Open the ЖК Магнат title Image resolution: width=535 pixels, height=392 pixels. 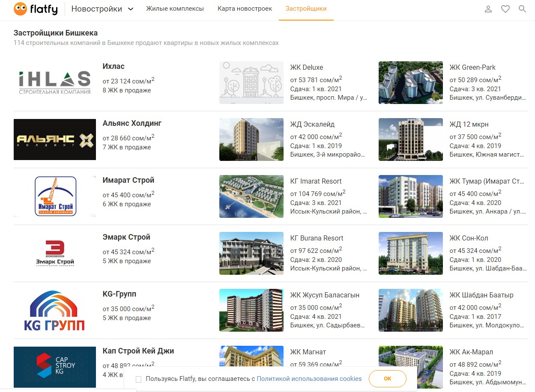(x=308, y=352)
